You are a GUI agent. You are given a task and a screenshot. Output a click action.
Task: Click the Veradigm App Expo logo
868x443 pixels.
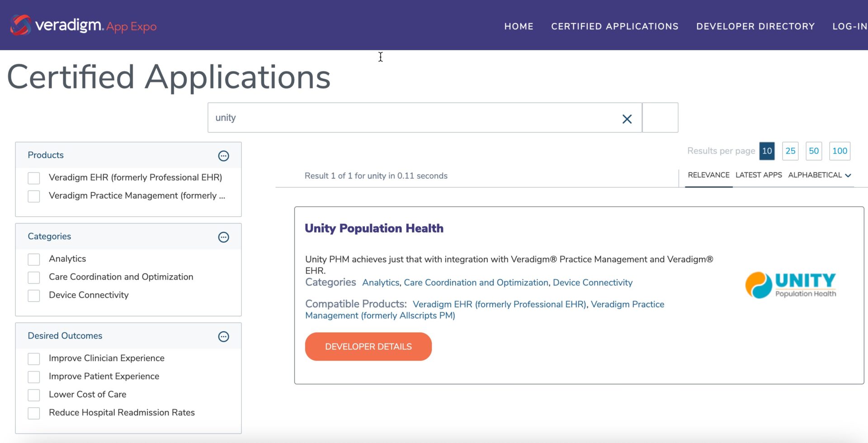(84, 25)
